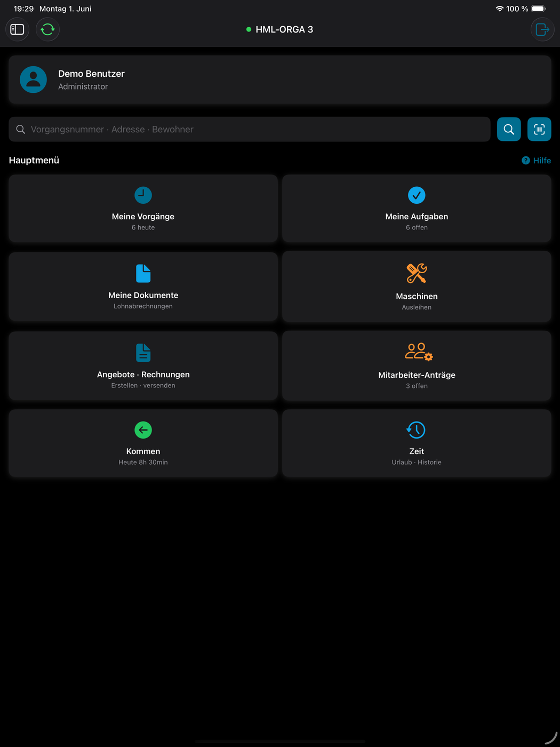Open the Mitarbeiter-Anträge label
The image size is (560, 747).
click(x=417, y=375)
